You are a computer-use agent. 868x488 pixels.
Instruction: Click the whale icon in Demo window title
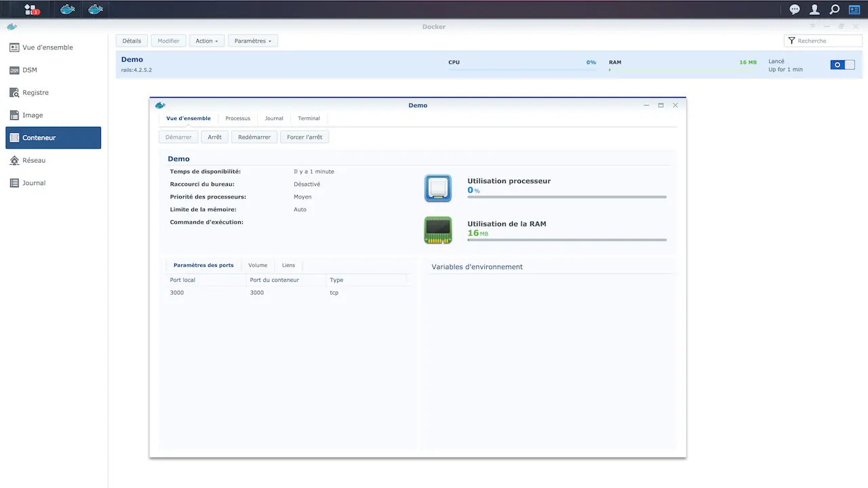click(160, 105)
